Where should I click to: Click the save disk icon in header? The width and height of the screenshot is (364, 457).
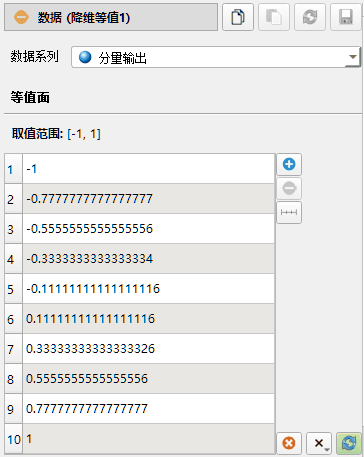pyautogui.click(x=346, y=17)
